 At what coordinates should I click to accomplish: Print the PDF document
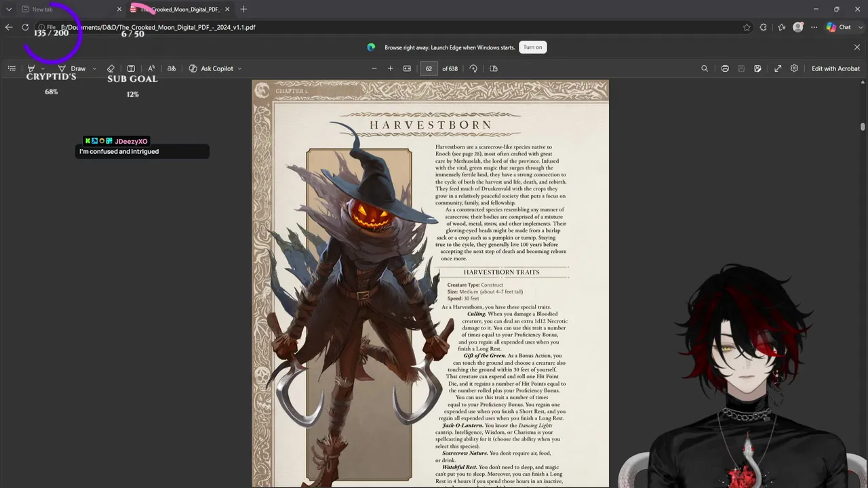coord(725,68)
